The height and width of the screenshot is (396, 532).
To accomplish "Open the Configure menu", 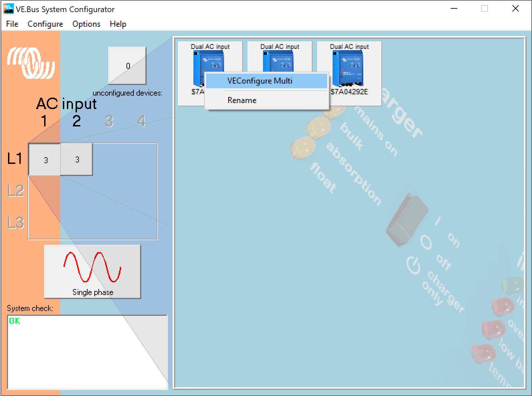I will click(45, 24).
